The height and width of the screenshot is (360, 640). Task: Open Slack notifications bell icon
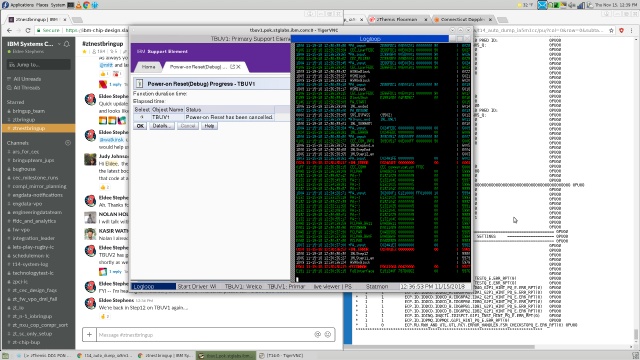tap(67, 44)
